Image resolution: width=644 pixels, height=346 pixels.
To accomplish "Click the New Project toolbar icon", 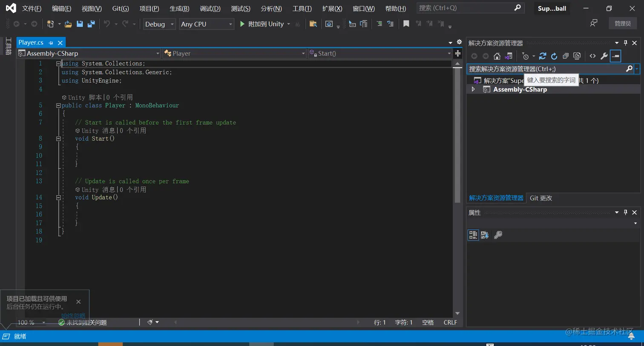I will click(x=51, y=24).
